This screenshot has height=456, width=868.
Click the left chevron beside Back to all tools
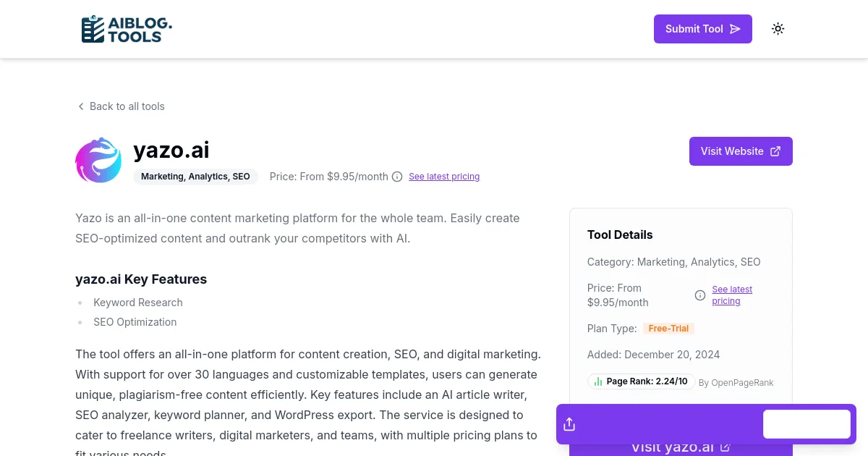[x=81, y=106]
